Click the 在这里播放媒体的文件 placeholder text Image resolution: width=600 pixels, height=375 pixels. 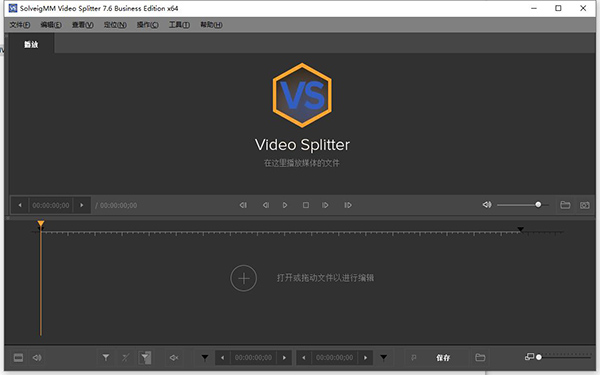click(302, 163)
